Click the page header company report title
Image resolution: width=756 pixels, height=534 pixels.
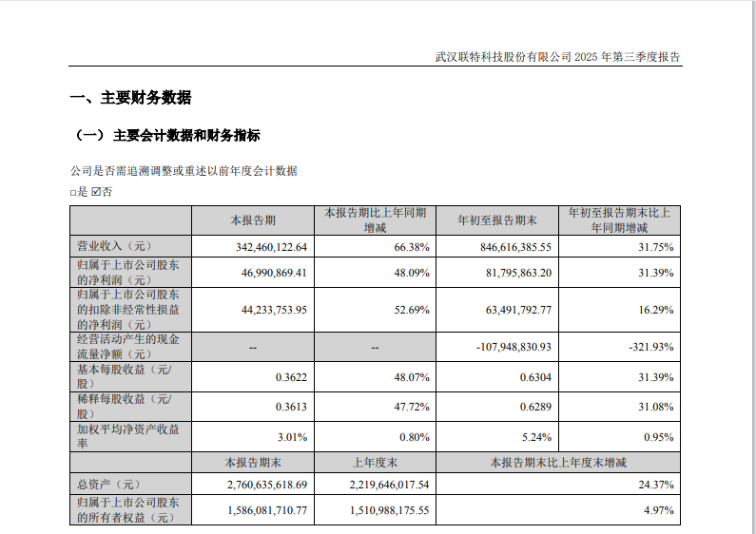coord(557,57)
